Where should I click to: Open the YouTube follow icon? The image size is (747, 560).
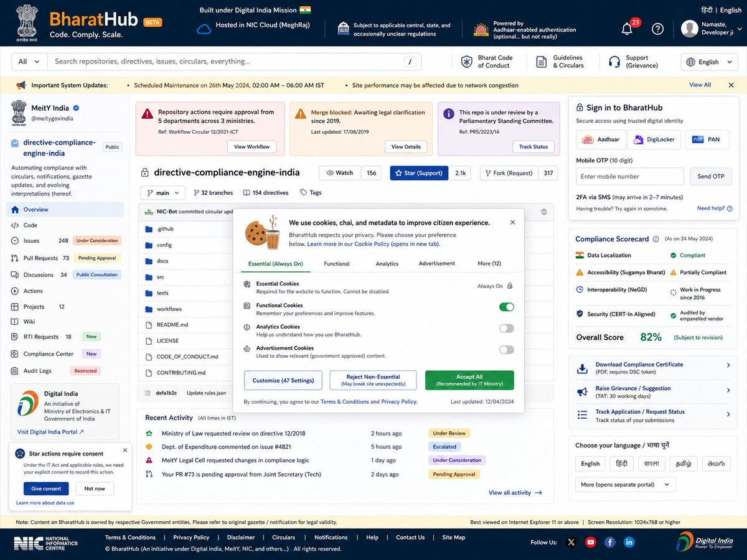[x=590, y=542]
